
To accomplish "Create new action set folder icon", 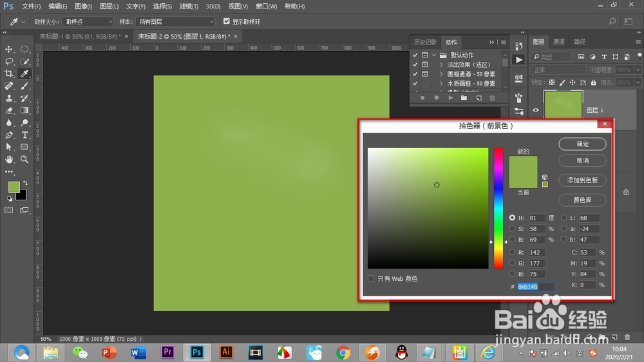I will point(464,98).
